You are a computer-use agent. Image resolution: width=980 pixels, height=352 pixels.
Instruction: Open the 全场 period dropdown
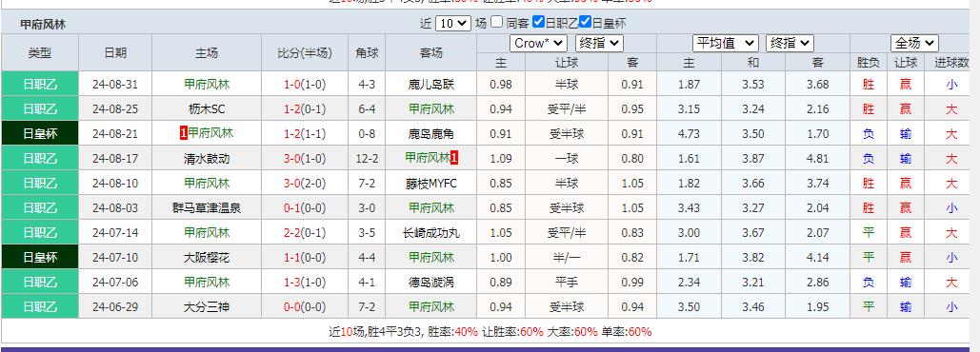tap(915, 43)
